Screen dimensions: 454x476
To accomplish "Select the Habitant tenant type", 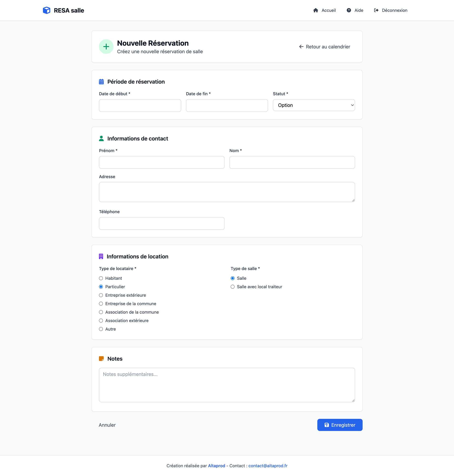I will pos(101,278).
